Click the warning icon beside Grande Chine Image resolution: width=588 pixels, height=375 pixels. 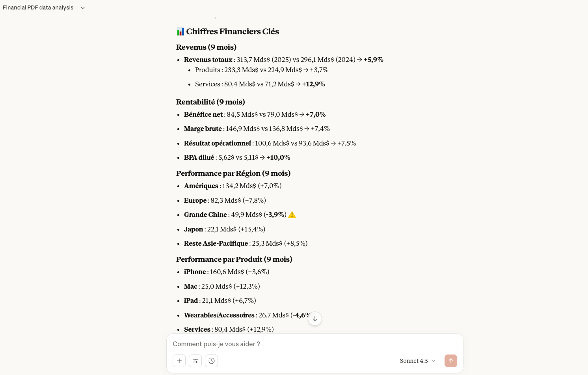point(292,215)
